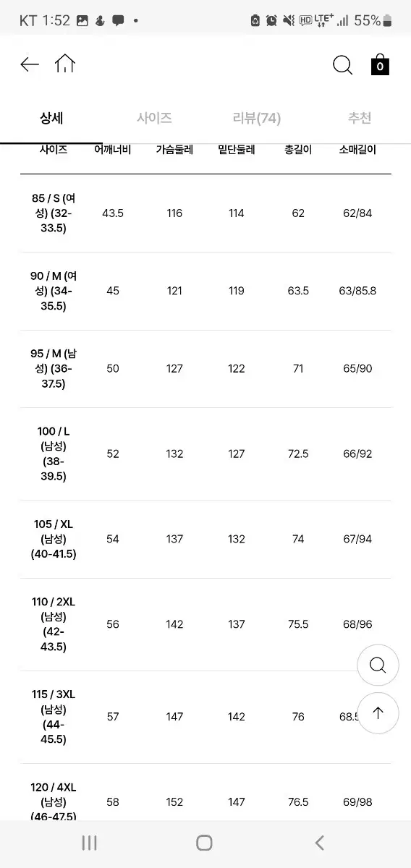
Task: Tap the Android back navigation chevron
Action: [320, 843]
